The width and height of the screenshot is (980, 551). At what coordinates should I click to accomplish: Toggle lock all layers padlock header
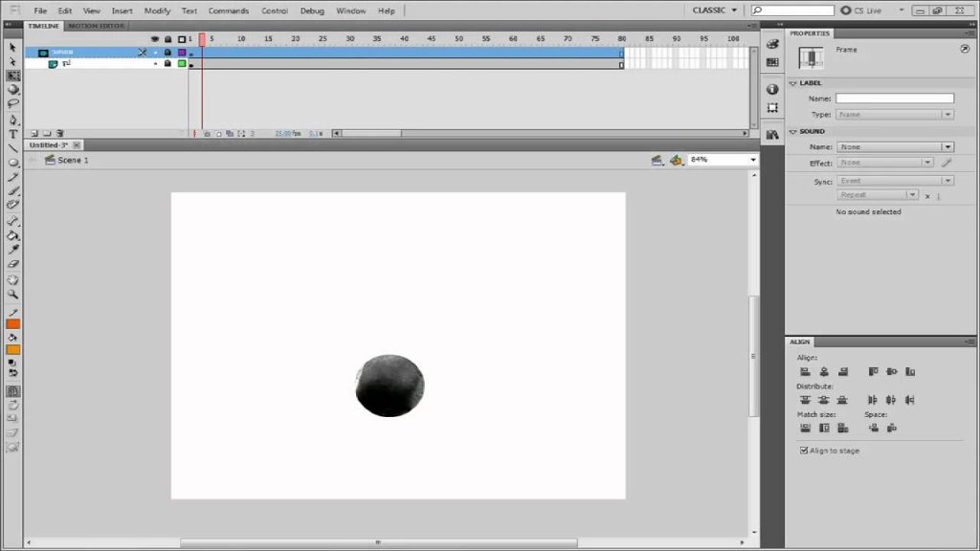168,38
